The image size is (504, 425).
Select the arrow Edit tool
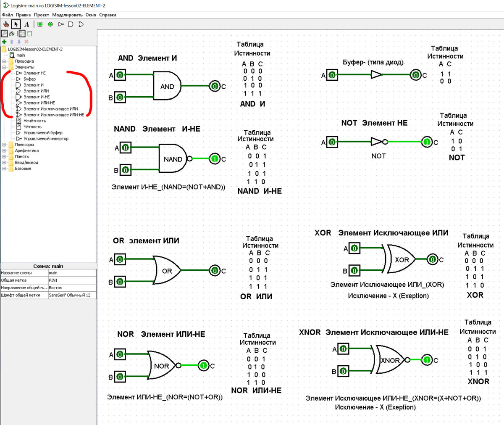(16, 24)
